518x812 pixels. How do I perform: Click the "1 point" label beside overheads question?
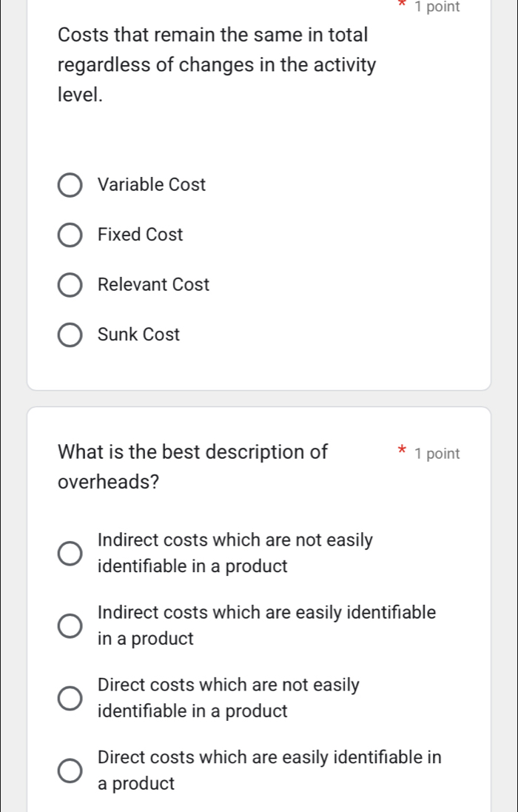point(437,454)
